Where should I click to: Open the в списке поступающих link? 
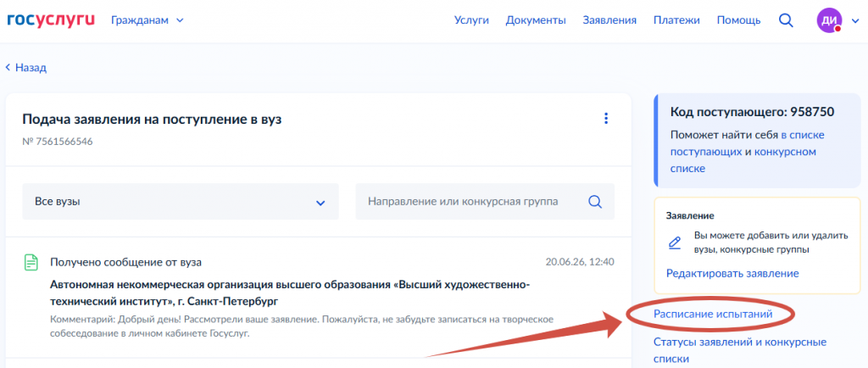point(748,143)
